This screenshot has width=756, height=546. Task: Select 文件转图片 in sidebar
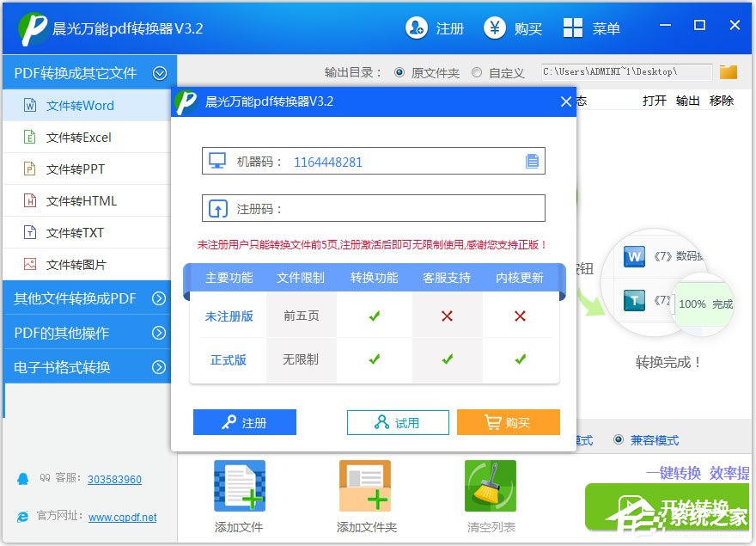pyautogui.click(x=87, y=265)
